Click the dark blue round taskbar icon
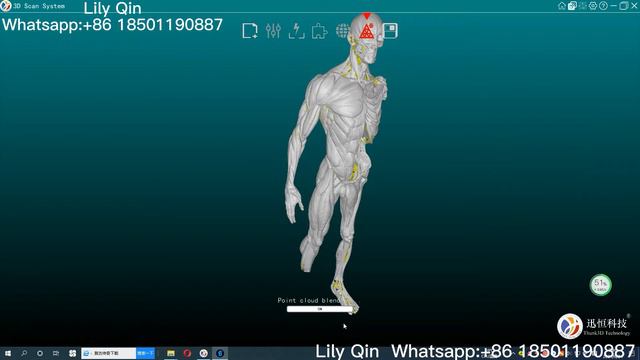 point(220,353)
